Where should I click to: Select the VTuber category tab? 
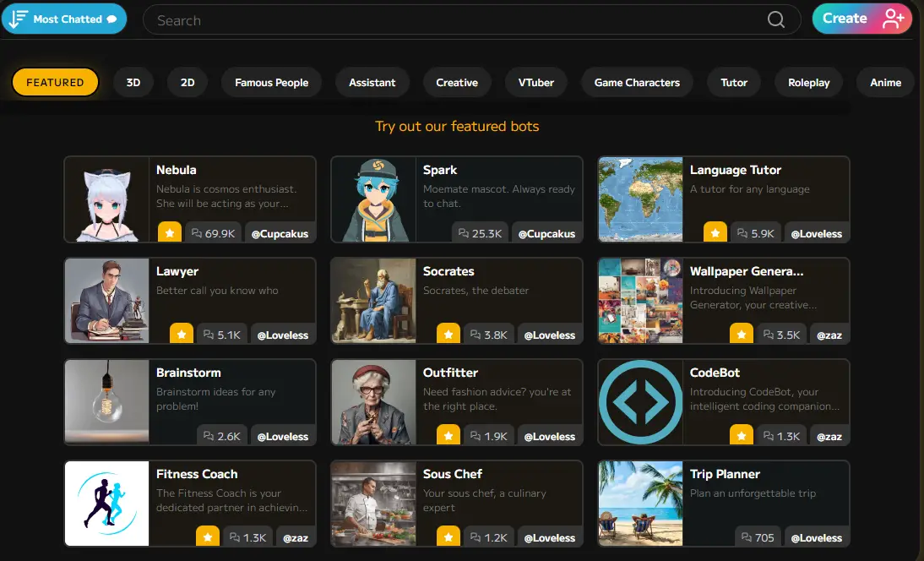coord(536,83)
